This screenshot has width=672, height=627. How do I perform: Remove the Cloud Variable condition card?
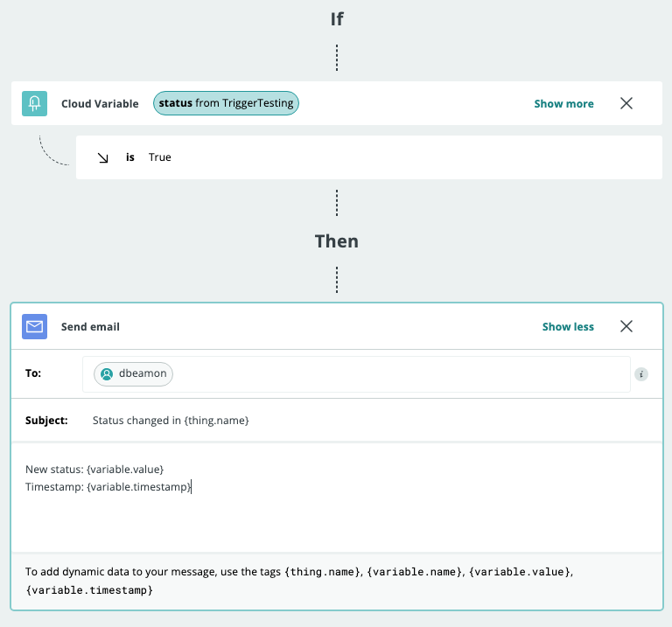[626, 103]
